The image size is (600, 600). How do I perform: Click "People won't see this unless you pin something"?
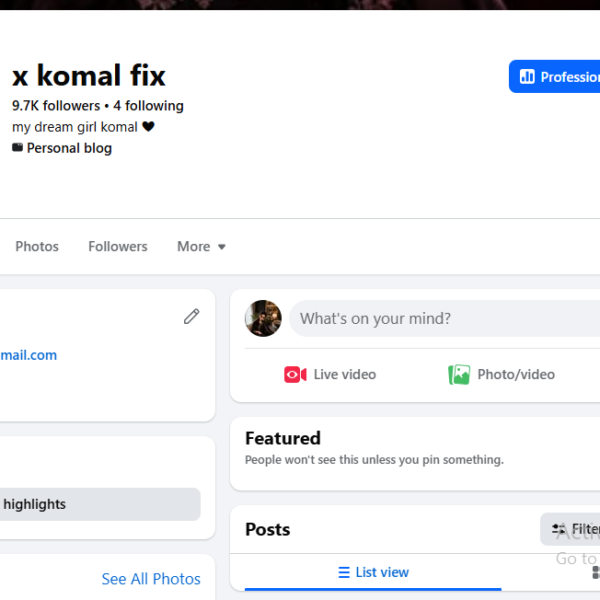(374, 460)
